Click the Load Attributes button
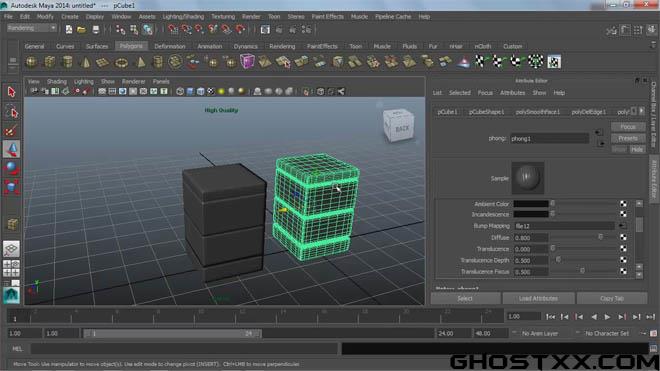 click(538, 299)
